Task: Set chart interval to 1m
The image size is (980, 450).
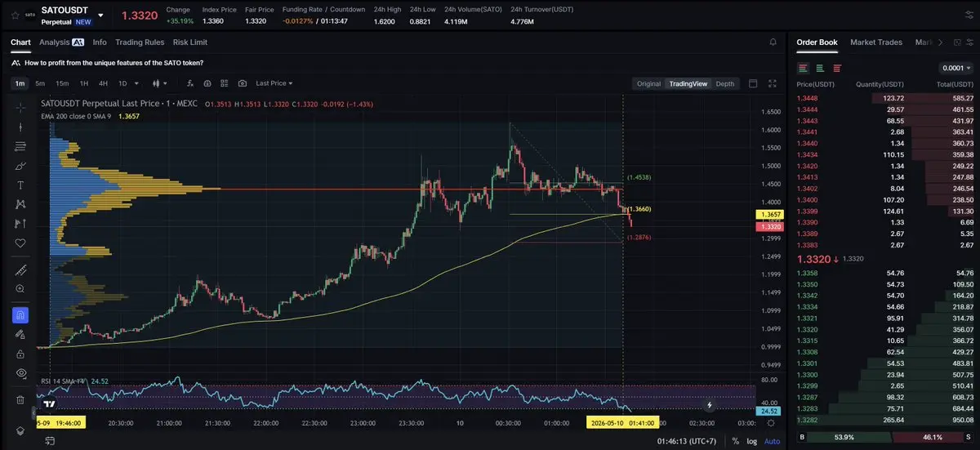Action: [x=20, y=83]
